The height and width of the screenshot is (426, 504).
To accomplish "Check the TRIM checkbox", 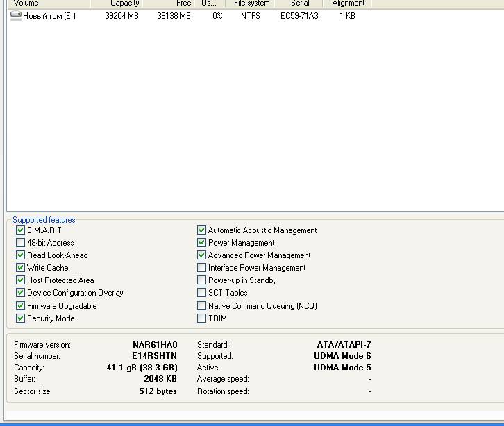I will click(201, 318).
